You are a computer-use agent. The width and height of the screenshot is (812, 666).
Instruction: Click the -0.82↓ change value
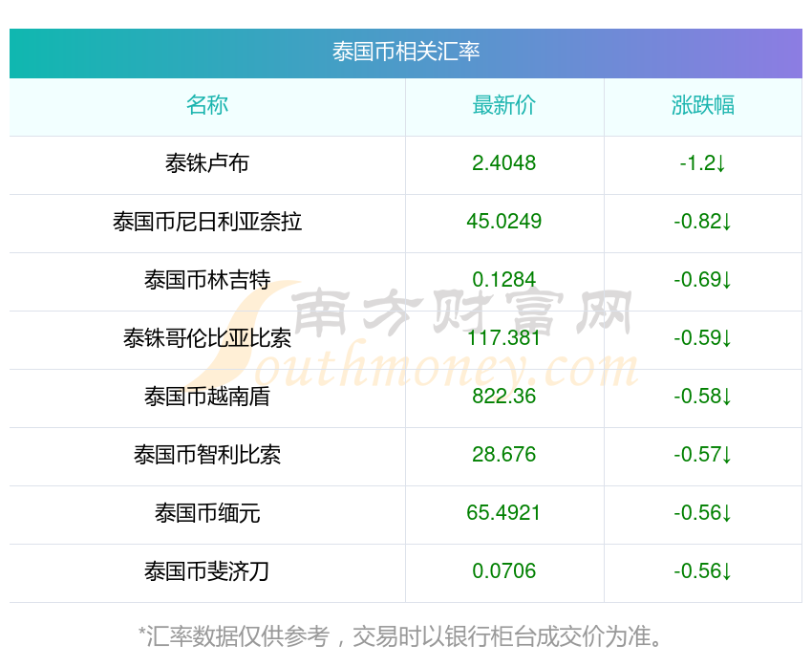[x=703, y=222]
